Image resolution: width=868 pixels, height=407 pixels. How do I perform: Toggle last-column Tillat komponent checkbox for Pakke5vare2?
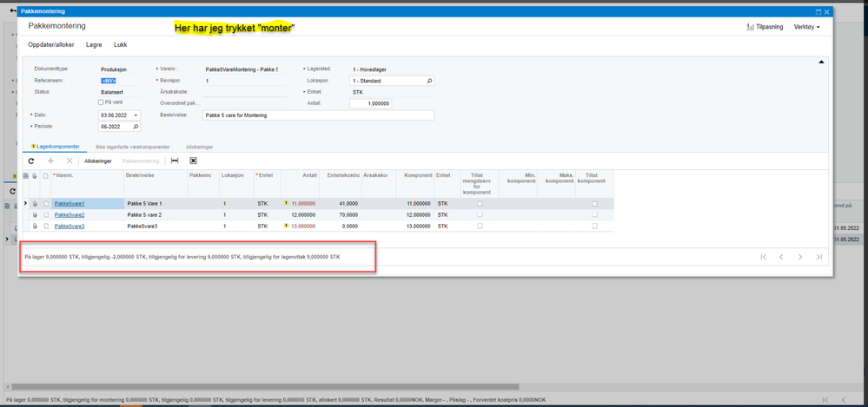[x=594, y=214]
